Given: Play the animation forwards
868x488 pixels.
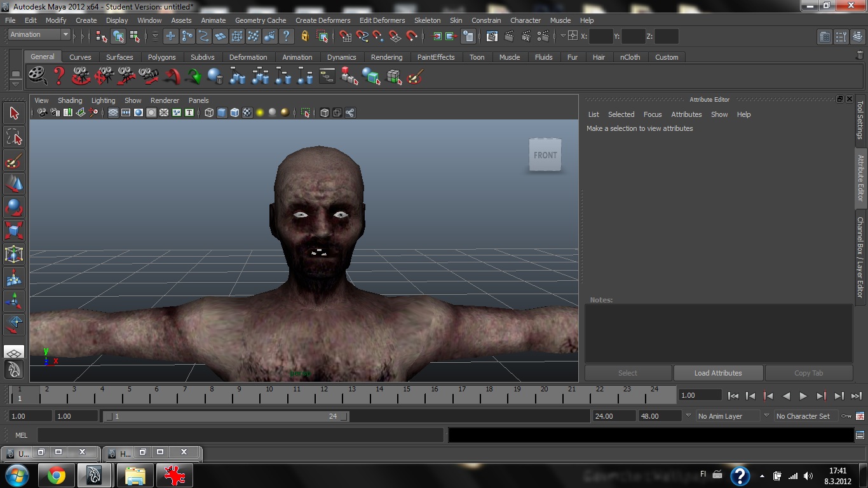Looking at the screenshot, I should click(803, 396).
